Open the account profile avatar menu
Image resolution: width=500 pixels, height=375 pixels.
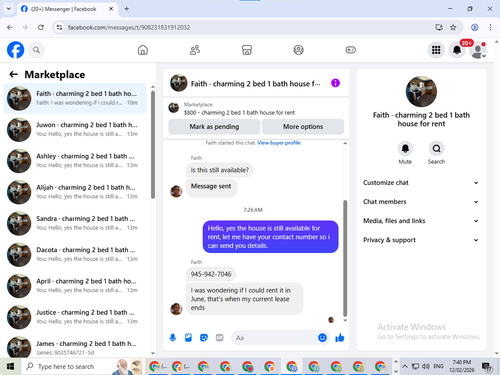click(478, 50)
